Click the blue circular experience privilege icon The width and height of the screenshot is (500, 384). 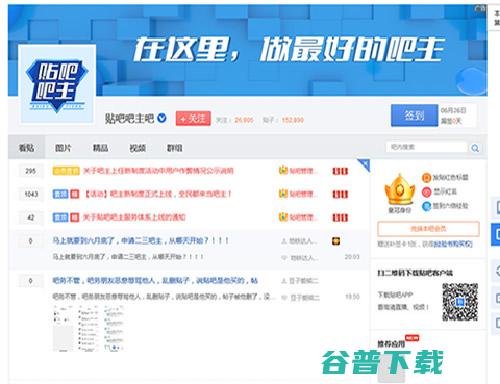pyautogui.click(x=426, y=206)
